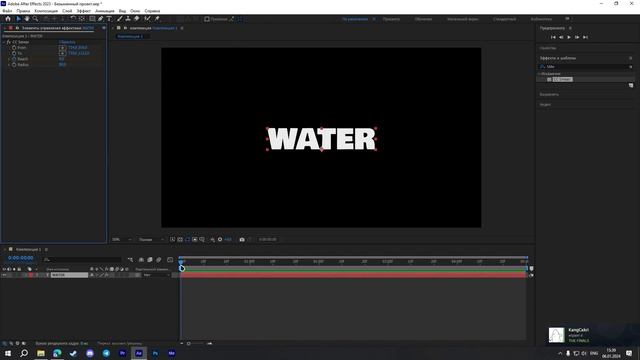
Task: Collapse the CC Smear effect group
Action: [4, 42]
